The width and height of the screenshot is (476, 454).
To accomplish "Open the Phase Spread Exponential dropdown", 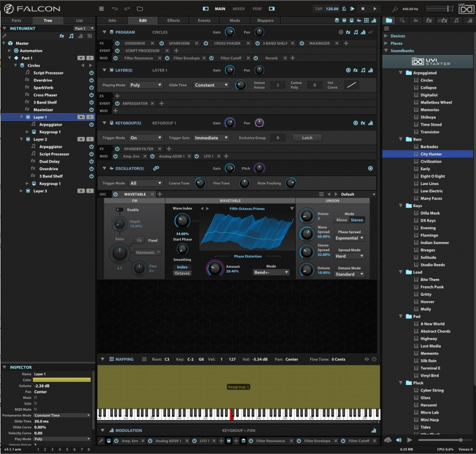I will pyautogui.click(x=349, y=238).
